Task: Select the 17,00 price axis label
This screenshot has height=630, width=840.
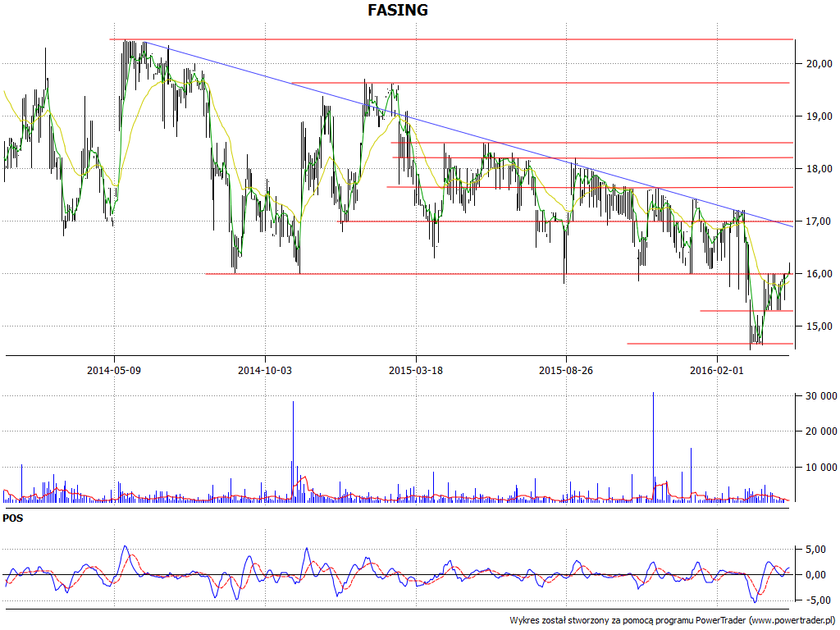Action: [x=819, y=221]
